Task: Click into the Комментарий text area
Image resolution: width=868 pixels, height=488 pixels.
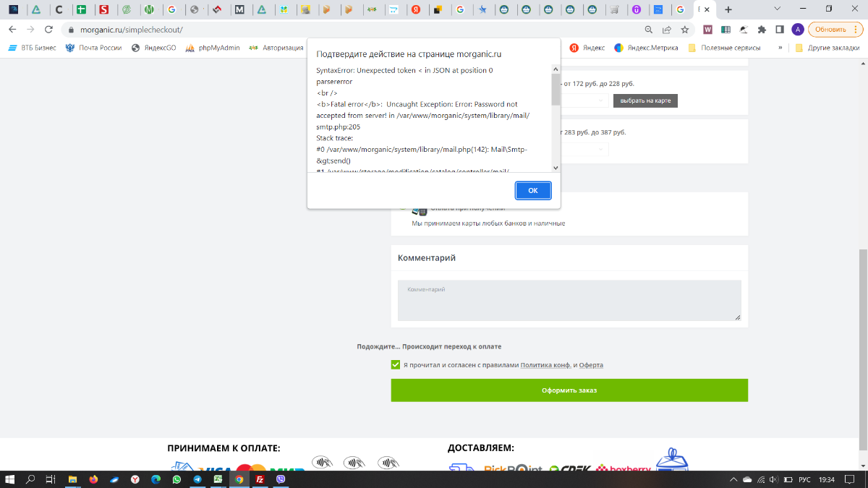Action: pyautogui.click(x=569, y=300)
